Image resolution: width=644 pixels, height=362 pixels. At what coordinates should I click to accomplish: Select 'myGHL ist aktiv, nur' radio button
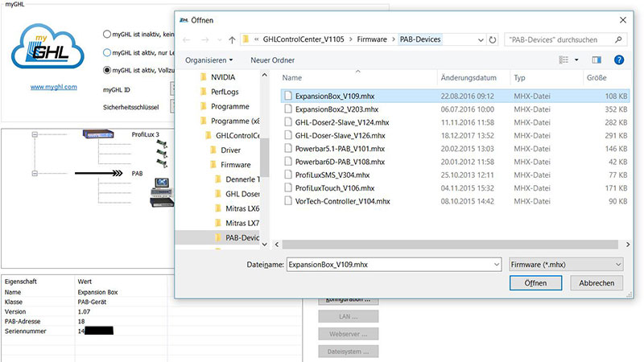(x=107, y=52)
